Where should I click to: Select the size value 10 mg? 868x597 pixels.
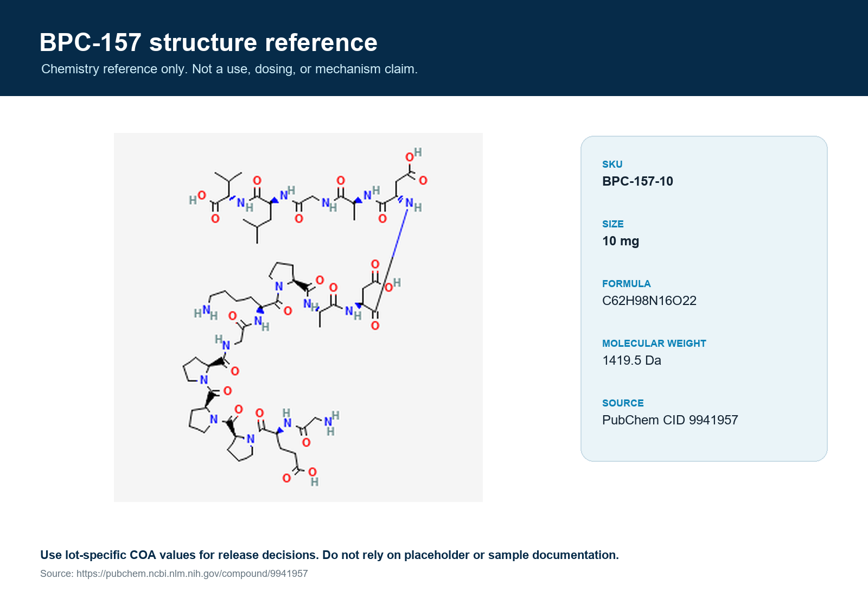tap(621, 241)
